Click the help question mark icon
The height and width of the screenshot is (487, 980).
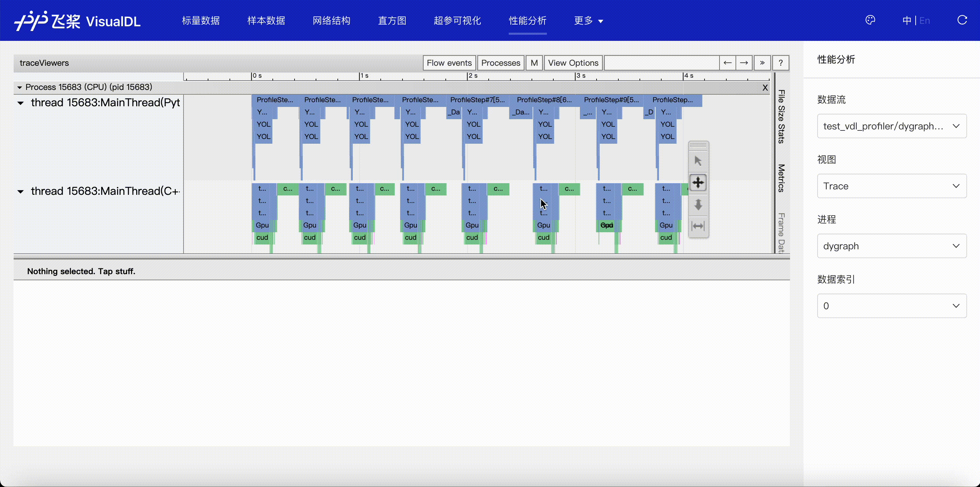click(780, 63)
